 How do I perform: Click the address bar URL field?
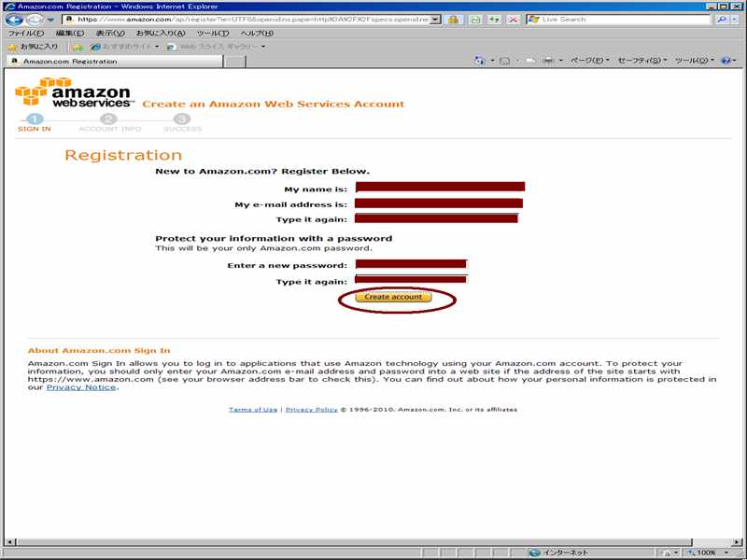click(247, 20)
